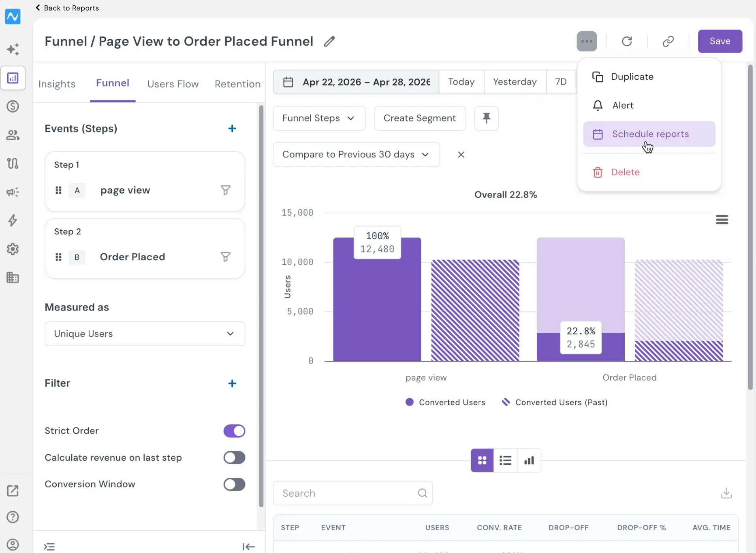Click the refresh report icon
Image resolution: width=756 pixels, height=553 pixels.
pos(627,41)
